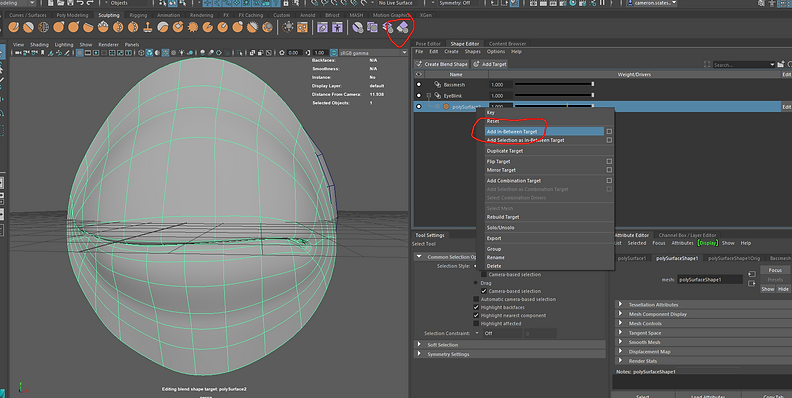
Task: Click Focus button in Attribute Editor
Action: click(775, 270)
